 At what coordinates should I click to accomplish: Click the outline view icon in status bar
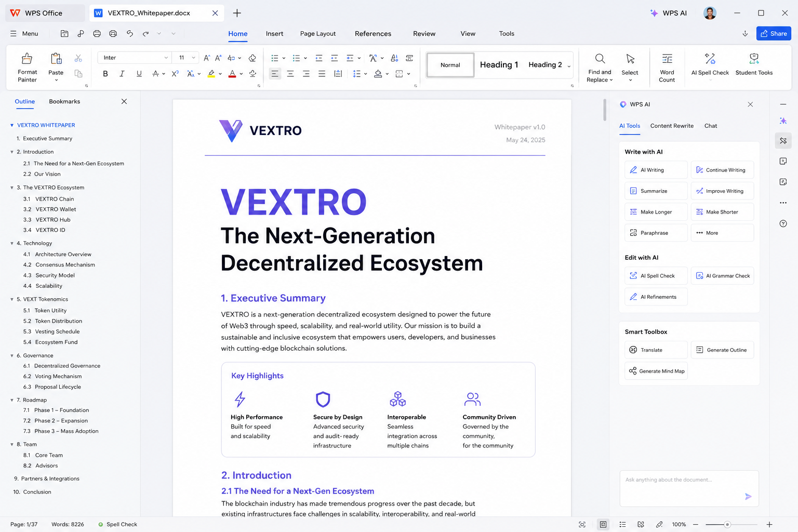point(622,525)
